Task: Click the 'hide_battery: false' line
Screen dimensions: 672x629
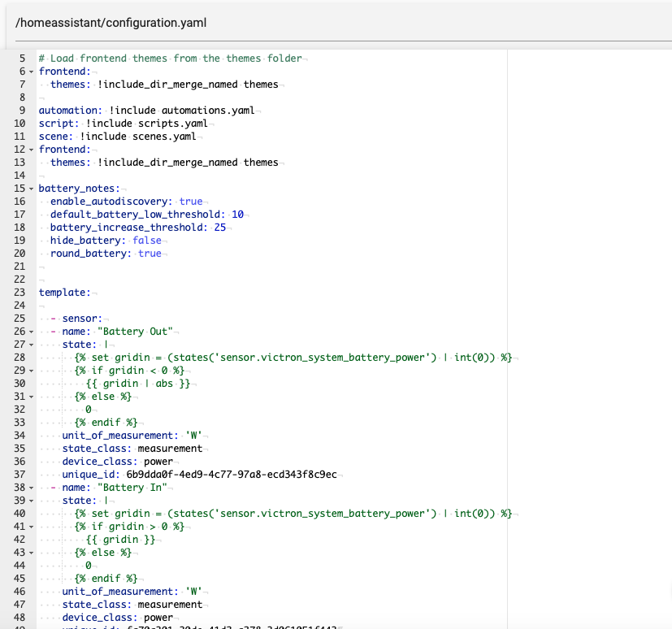Action: tap(106, 241)
